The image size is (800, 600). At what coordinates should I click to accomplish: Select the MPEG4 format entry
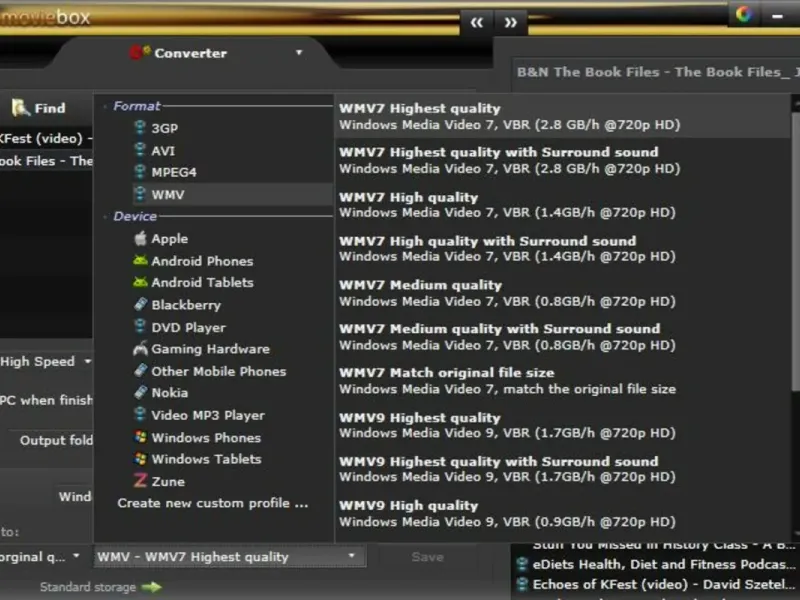click(233, 172)
